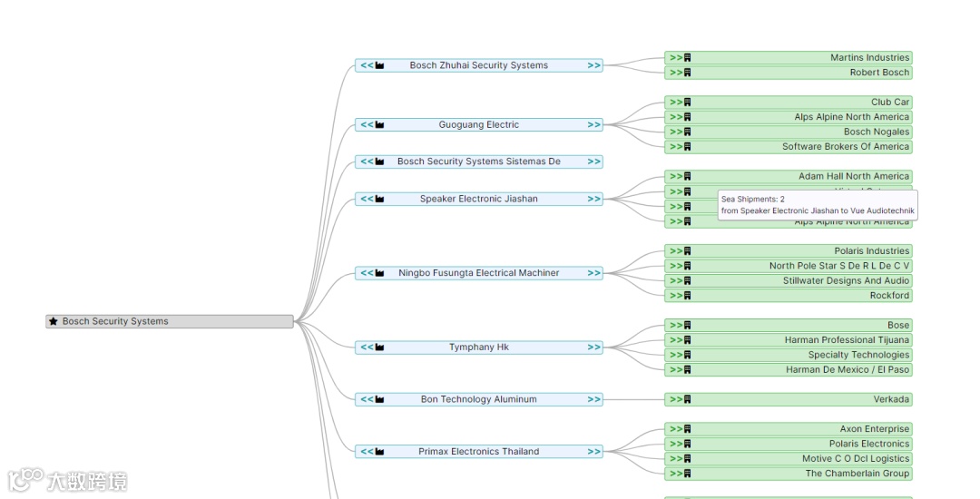The width and height of the screenshot is (980, 499).
Task: Click the building icon on Martins Industries
Action: [688, 57]
